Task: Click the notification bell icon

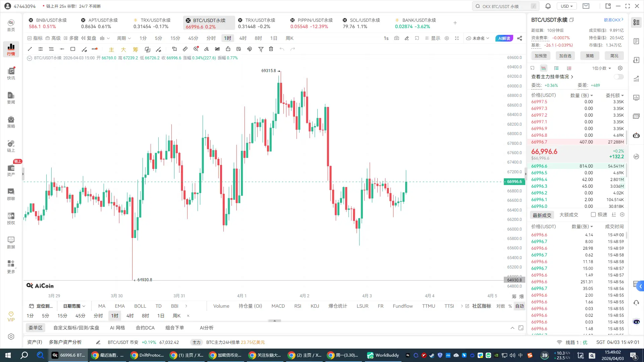Action: tap(548, 6)
